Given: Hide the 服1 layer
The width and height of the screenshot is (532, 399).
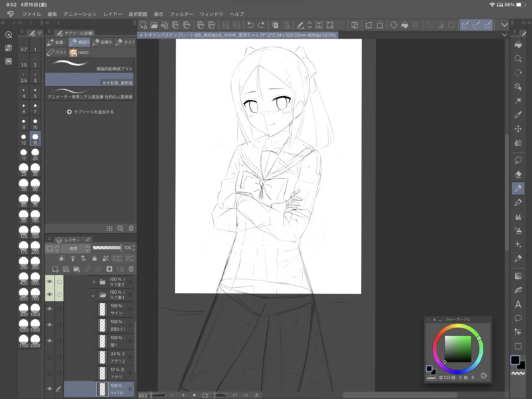Looking at the screenshot, I should (x=49, y=341).
